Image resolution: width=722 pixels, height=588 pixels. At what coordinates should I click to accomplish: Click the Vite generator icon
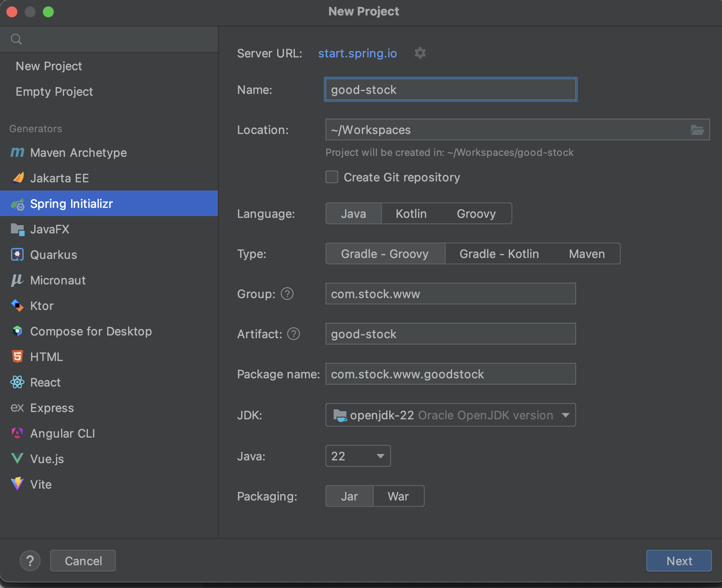(x=17, y=484)
